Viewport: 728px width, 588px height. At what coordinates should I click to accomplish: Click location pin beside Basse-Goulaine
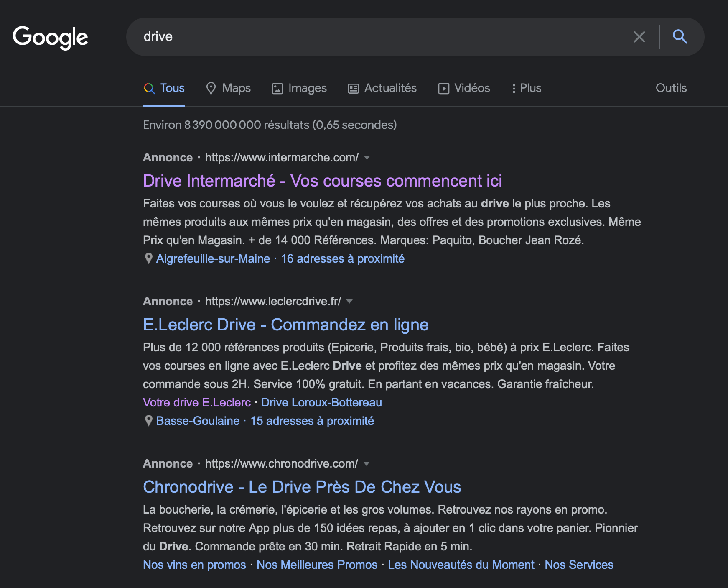[148, 421]
